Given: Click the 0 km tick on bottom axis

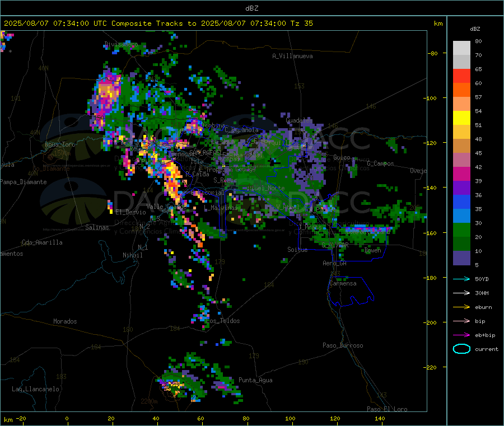Looking at the screenshot, I should pyautogui.click(x=67, y=418).
